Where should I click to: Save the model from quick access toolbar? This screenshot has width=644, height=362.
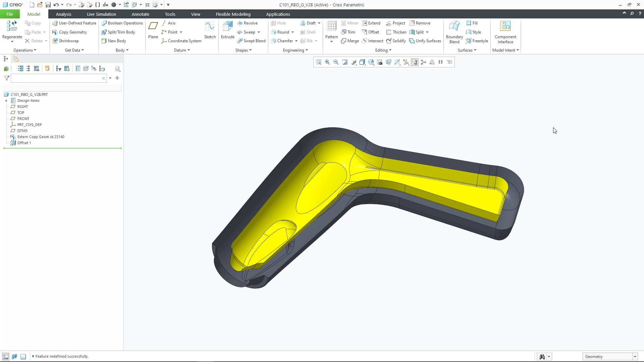click(48, 5)
